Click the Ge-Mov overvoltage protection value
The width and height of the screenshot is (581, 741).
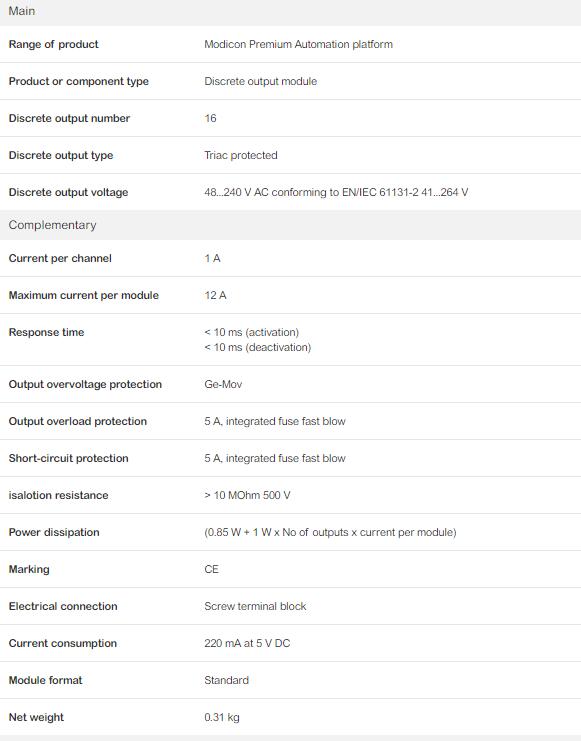[x=223, y=384]
